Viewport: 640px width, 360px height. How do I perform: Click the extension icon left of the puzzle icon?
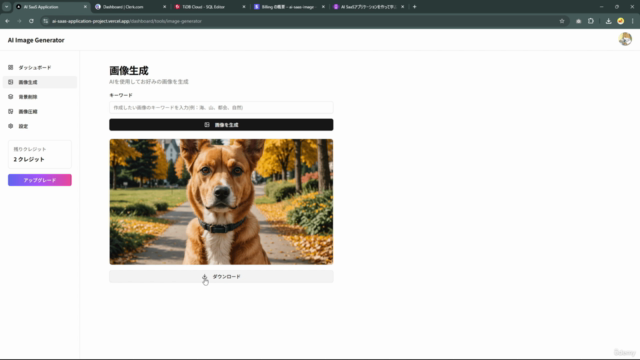click(x=578, y=21)
